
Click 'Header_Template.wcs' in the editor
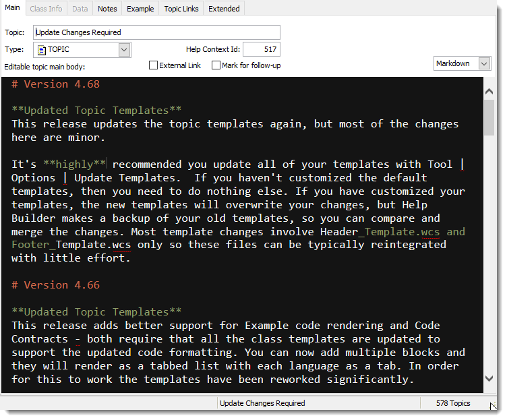pyautogui.click(x=380, y=232)
